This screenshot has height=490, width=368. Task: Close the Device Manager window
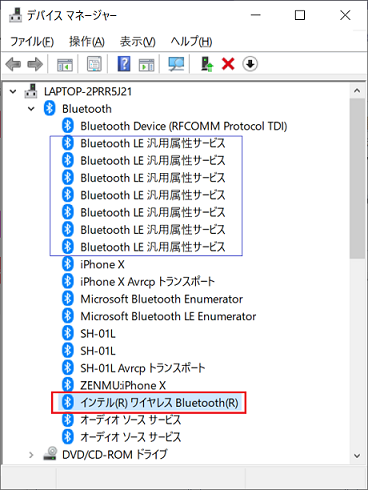tap(345, 15)
